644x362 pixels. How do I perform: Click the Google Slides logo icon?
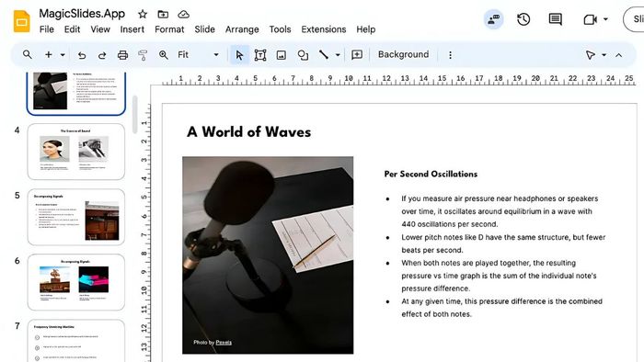click(x=22, y=21)
